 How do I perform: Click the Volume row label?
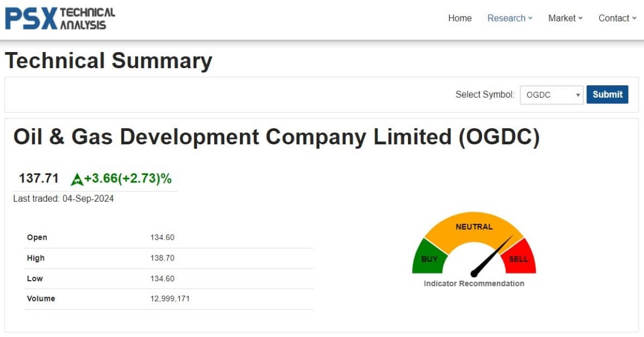41,299
